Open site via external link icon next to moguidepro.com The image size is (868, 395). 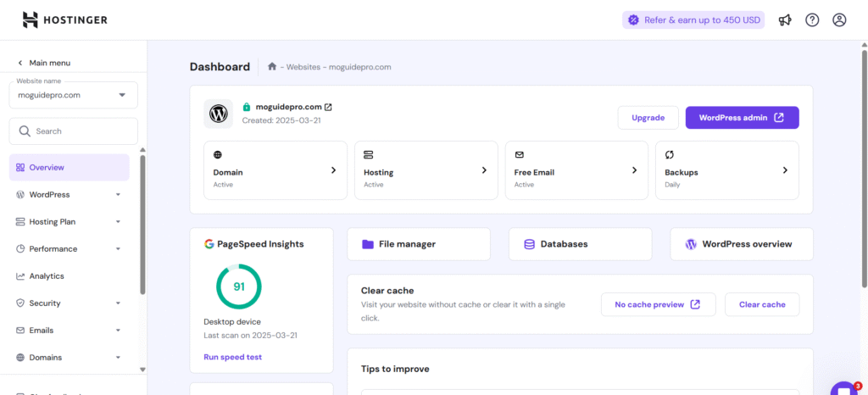pyautogui.click(x=328, y=107)
